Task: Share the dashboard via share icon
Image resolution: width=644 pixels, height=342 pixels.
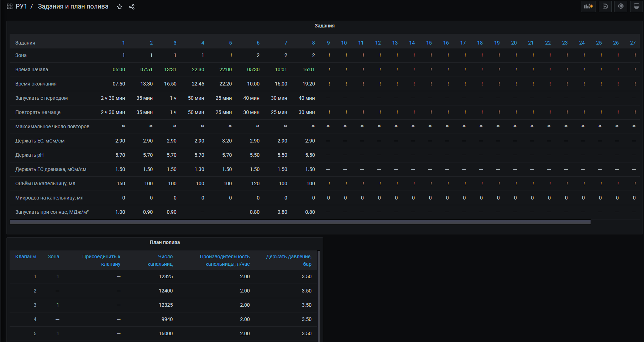Action: pos(132,7)
